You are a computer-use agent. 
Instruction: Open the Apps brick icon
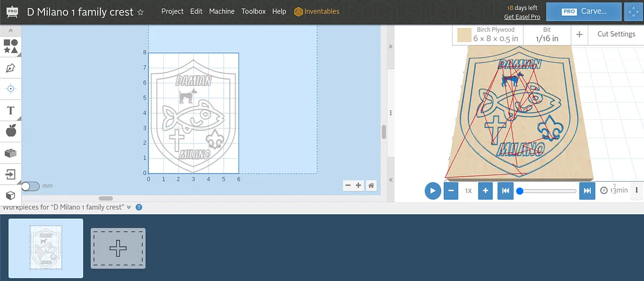tap(10, 153)
